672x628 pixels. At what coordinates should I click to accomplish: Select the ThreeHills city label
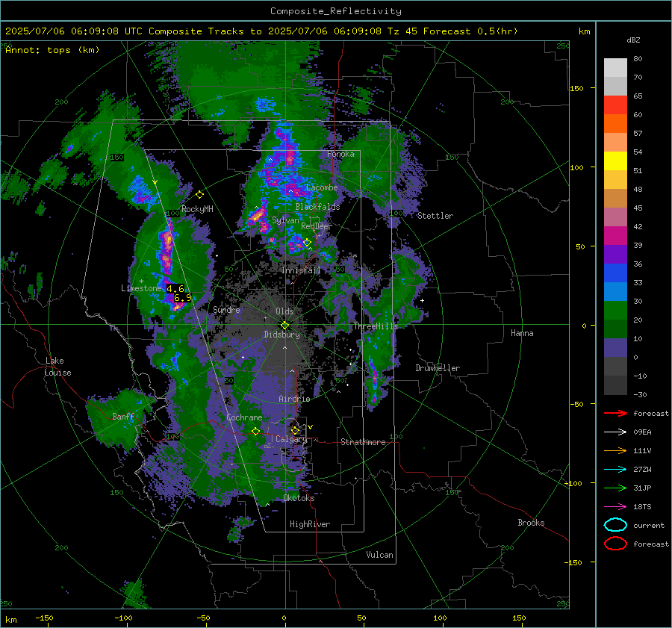coord(376,326)
